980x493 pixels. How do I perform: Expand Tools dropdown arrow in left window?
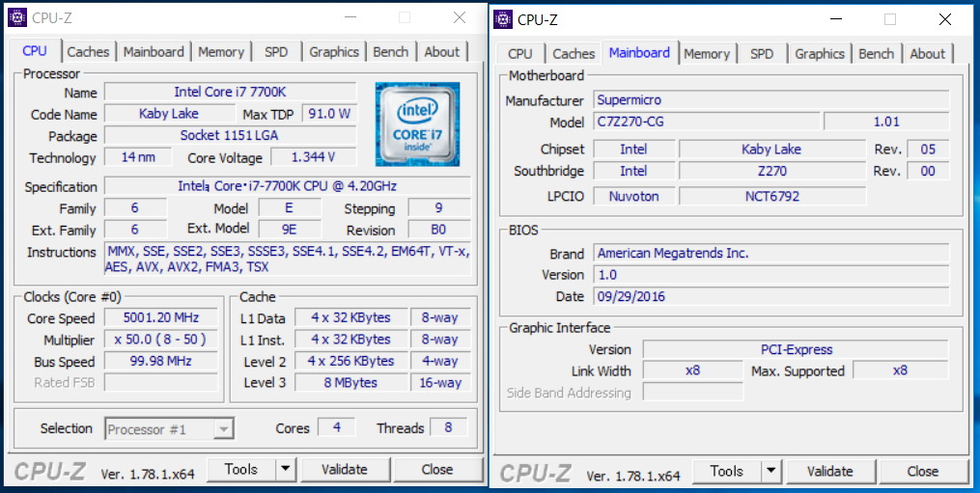[x=285, y=469]
